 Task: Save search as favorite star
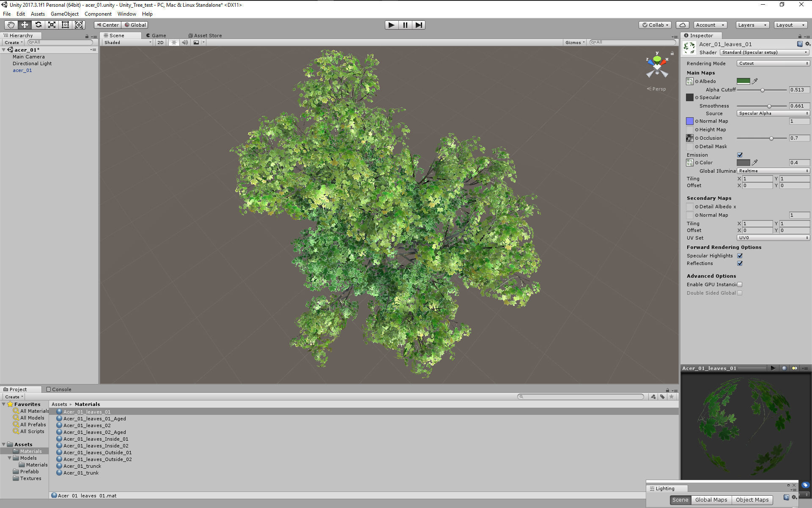click(x=672, y=397)
